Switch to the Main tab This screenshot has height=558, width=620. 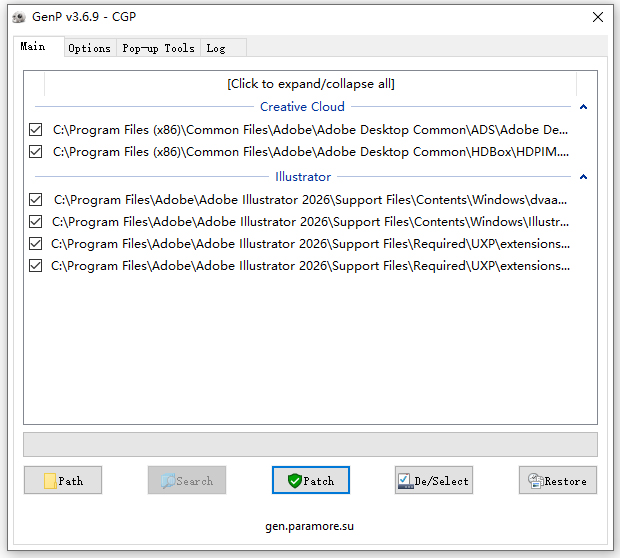(x=39, y=47)
